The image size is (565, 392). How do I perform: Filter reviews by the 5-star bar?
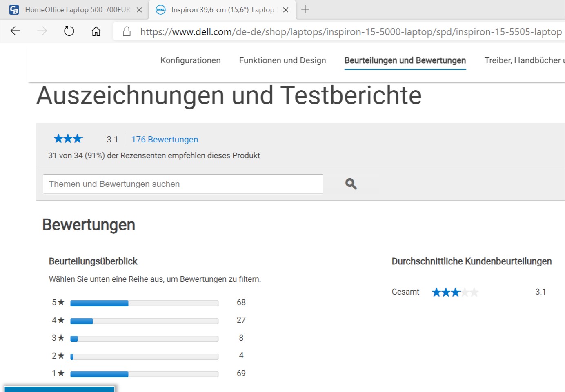click(144, 303)
